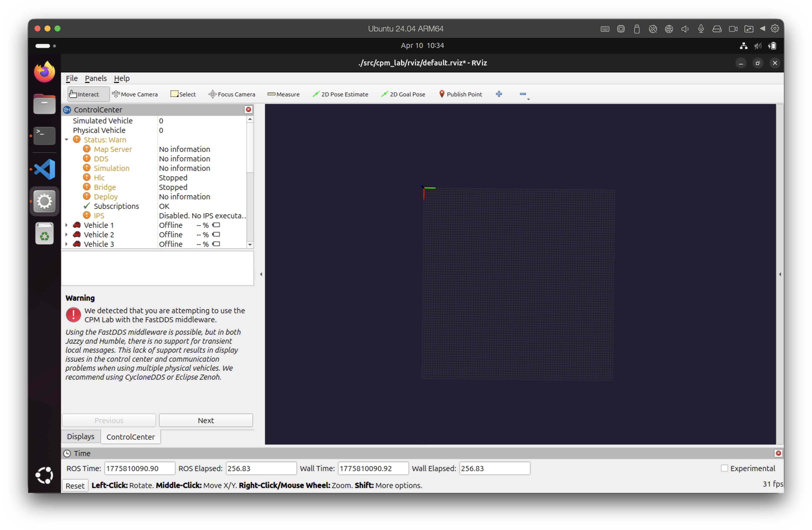The height and width of the screenshot is (530, 812).
Task: Open Show Apps in Ubuntu dock
Action: coord(44,475)
